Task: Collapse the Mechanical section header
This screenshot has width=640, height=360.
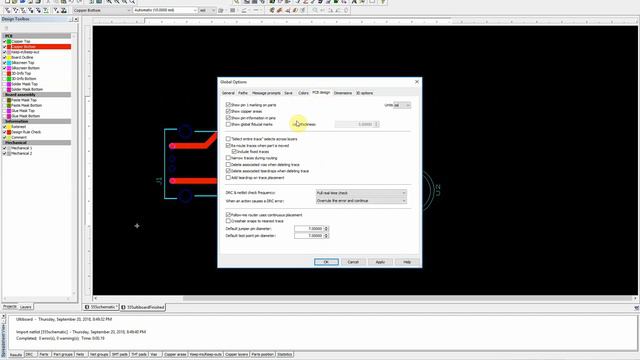Action: [37, 143]
